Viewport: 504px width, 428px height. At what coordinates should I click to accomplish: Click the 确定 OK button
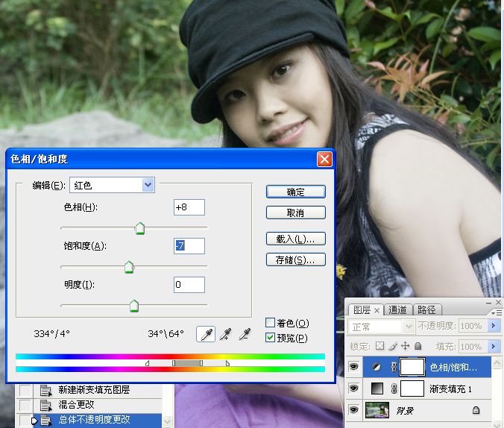click(296, 192)
